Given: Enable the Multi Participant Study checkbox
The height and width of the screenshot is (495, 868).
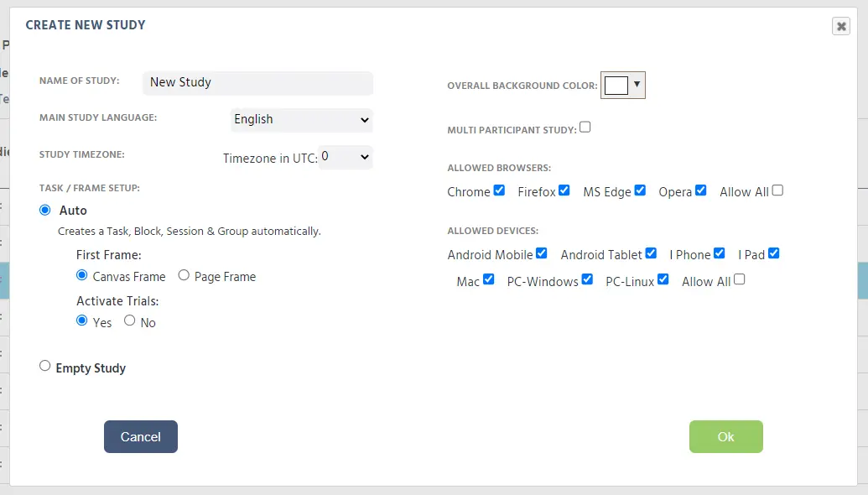Looking at the screenshot, I should point(585,128).
